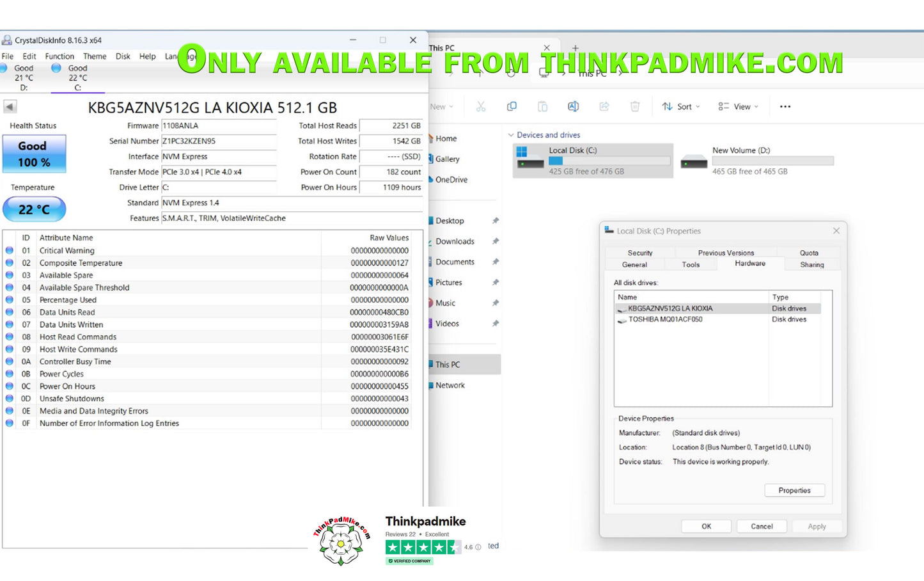Click the Share icon in Explorer toolbar
The width and height of the screenshot is (924, 581).
pyautogui.click(x=604, y=106)
